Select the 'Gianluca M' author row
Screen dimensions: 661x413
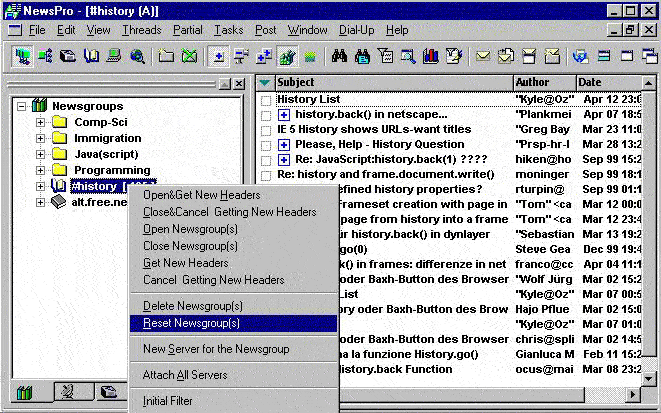pos(544,354)
